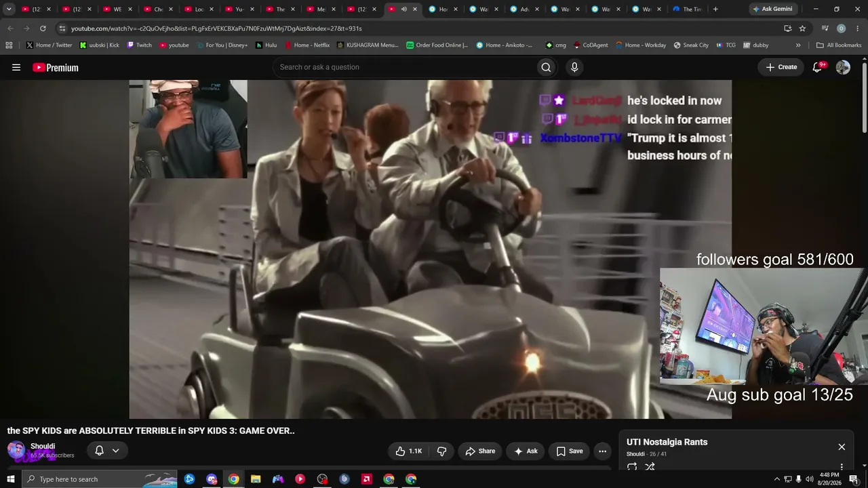
Task: Click the Ask button under video
Action: tap(526, 451)
